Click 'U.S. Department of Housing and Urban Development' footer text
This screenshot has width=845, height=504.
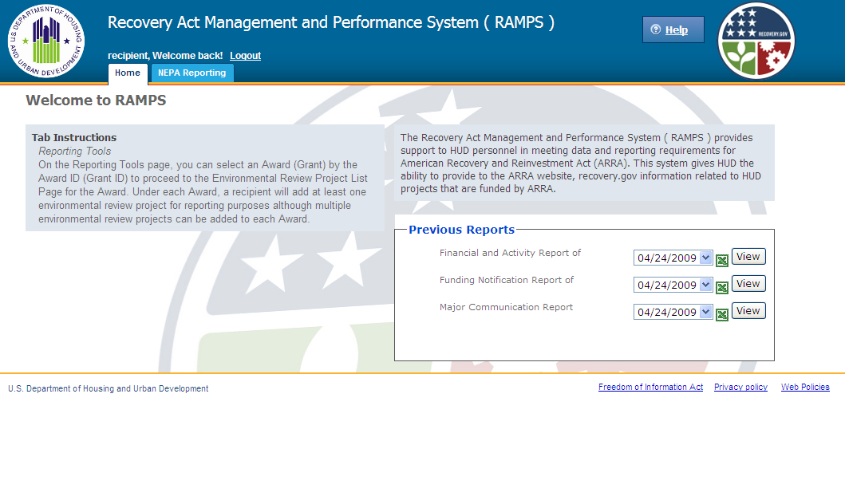pos(109,389)
